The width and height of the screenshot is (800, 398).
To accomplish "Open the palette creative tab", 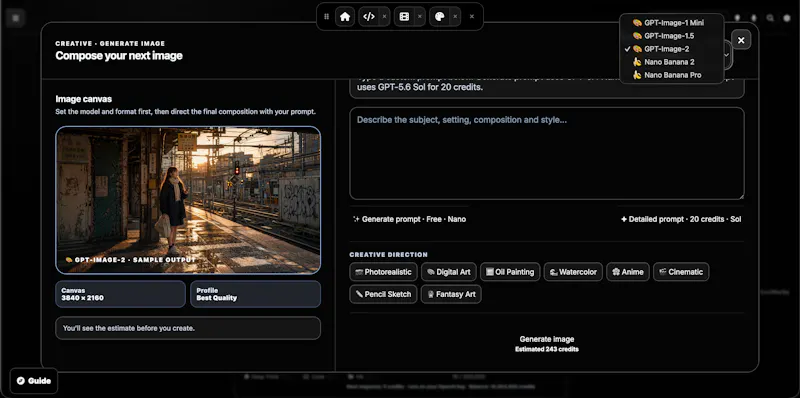I will point(439,17).
